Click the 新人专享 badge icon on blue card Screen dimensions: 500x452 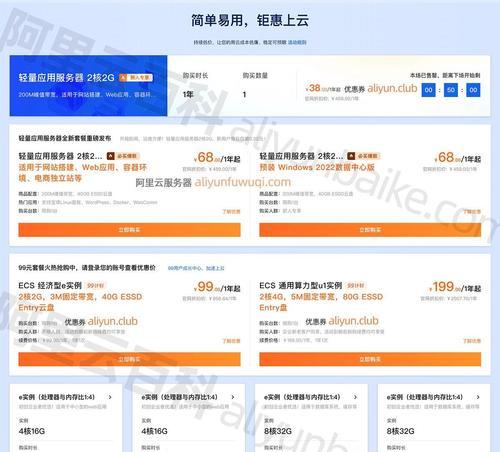tap(136, 78)
